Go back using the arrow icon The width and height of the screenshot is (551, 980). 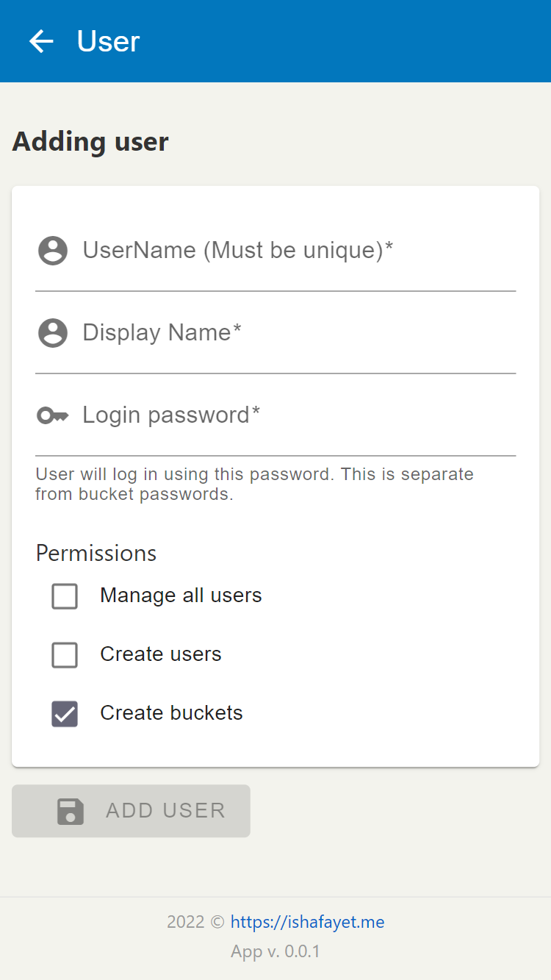tap(41, 41)
